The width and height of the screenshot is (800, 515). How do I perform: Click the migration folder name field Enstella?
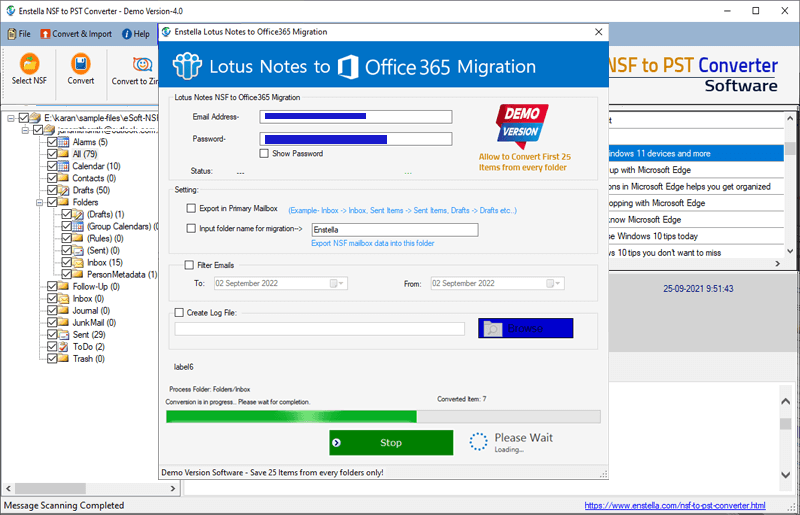coord(395,230)
